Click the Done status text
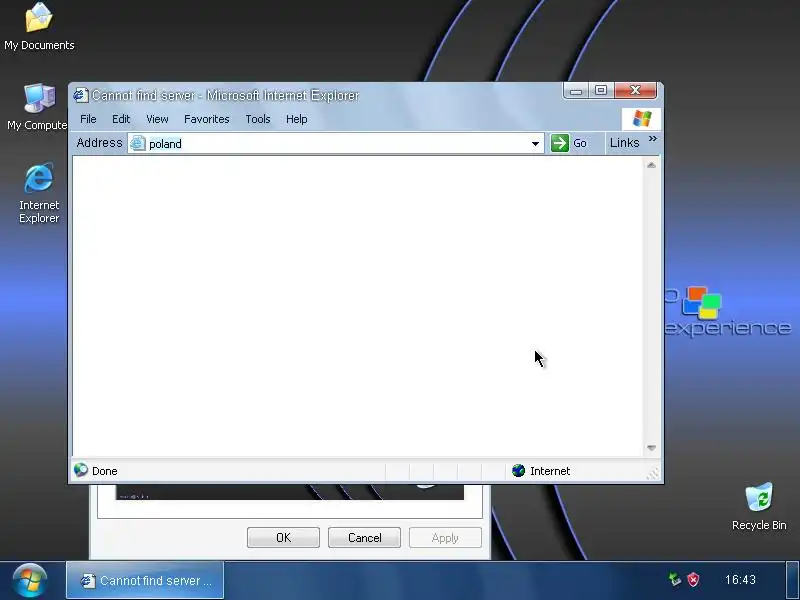800x600 pixels. [x=105, y=471]
